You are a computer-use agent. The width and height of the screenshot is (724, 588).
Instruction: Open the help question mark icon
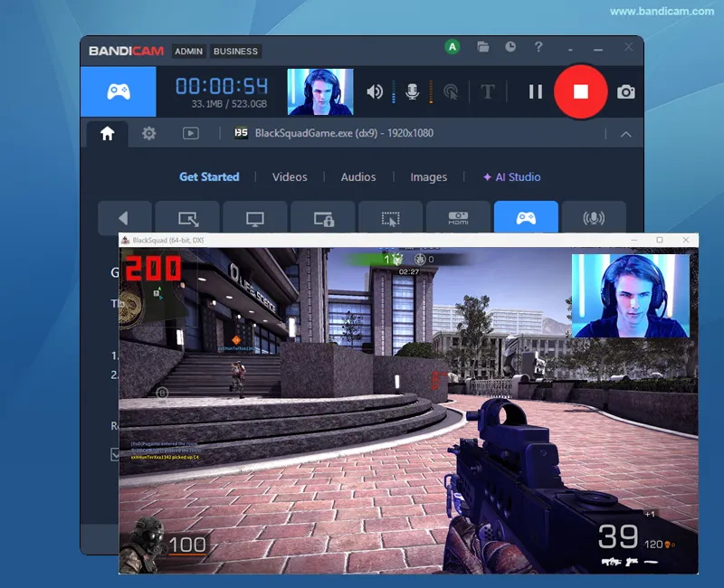pos(538,47)
